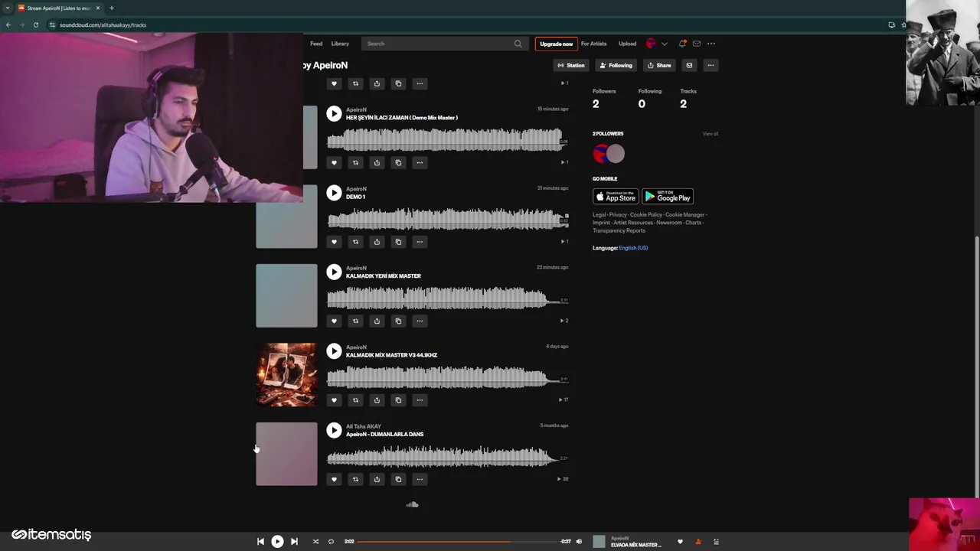
Task: Mute volume speaker icon in player bar
Action: pyautogui.click(x=579, y=542)
